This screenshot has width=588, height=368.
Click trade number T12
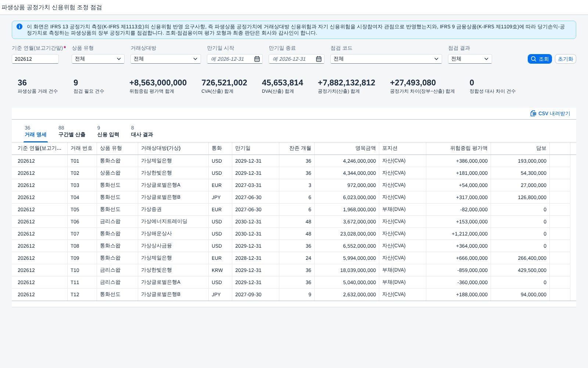tap(75, 294)
